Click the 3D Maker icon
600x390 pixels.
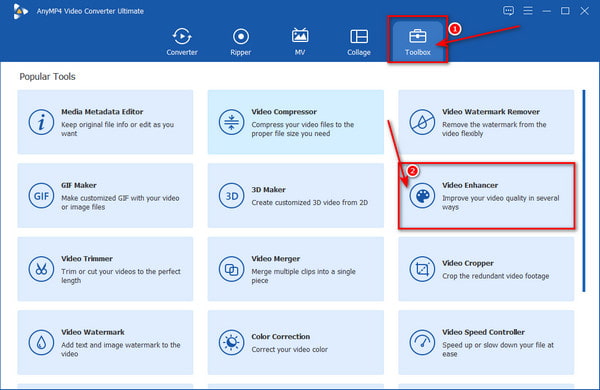(232, 196)
